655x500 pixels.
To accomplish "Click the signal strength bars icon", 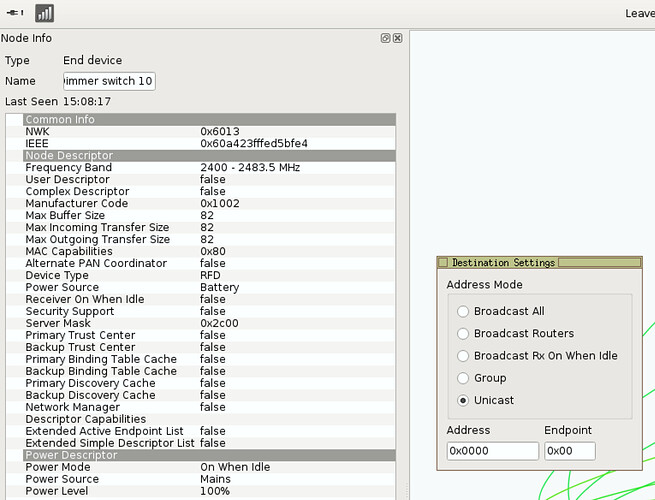I will pyautogui.click(x=44, y=13).
